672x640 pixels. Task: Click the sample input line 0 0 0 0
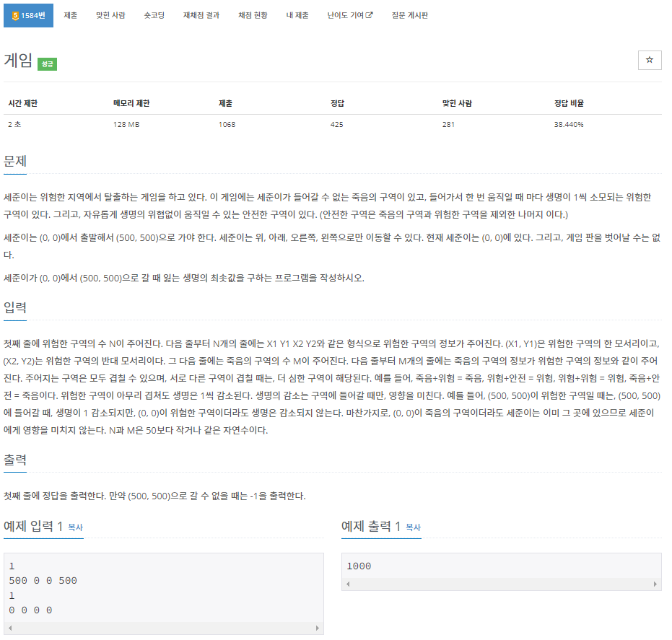pyautogui.click(x=30, y=610)
